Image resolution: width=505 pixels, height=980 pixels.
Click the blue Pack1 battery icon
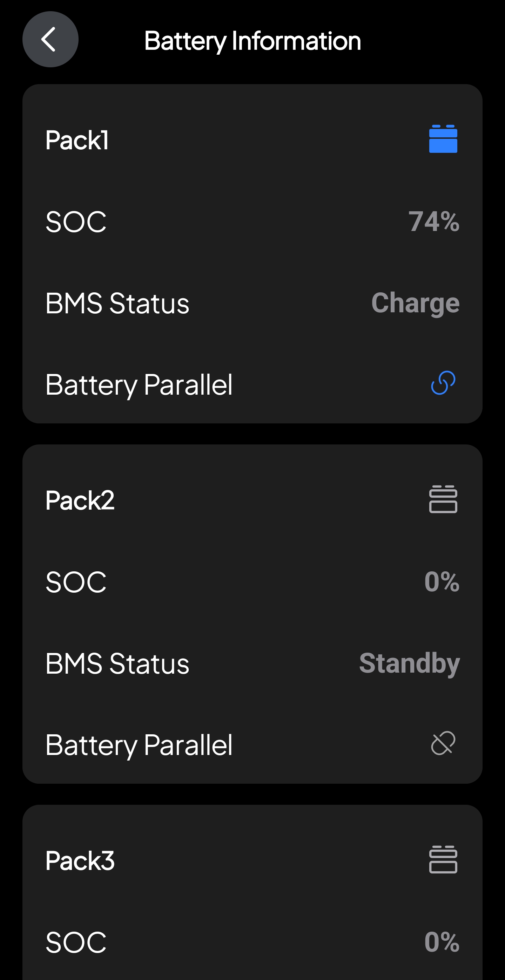tap(443, 139)
